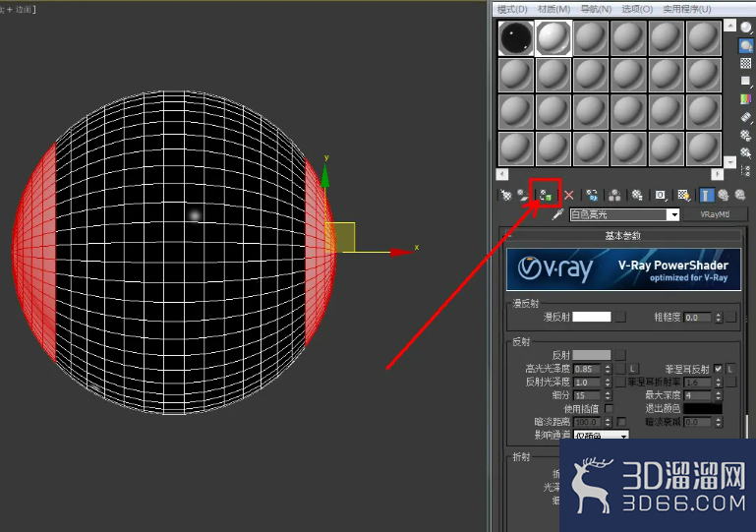The image size is (756, 532).
Task: Click the 高光光泽度 value field
Action: pos(588,369)
